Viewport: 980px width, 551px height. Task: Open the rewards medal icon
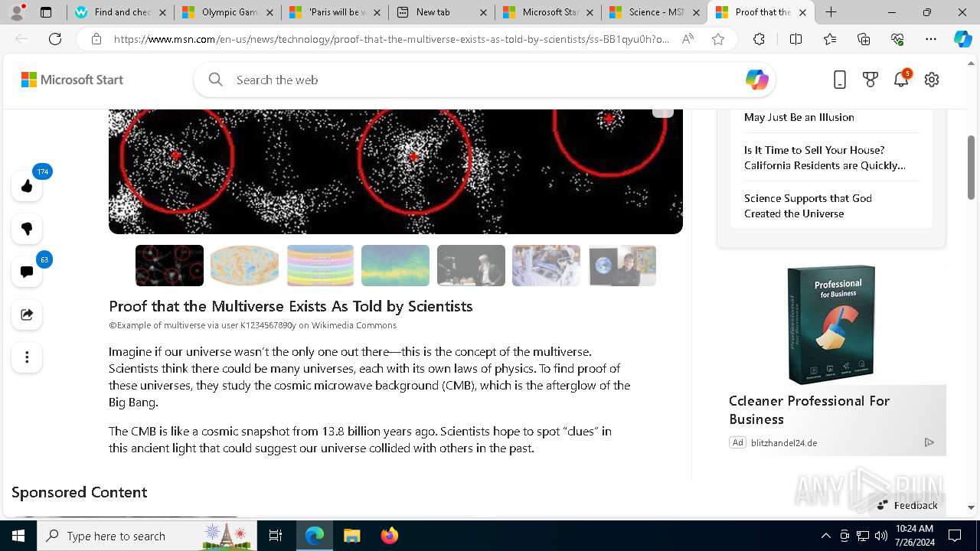click(871, 80)
